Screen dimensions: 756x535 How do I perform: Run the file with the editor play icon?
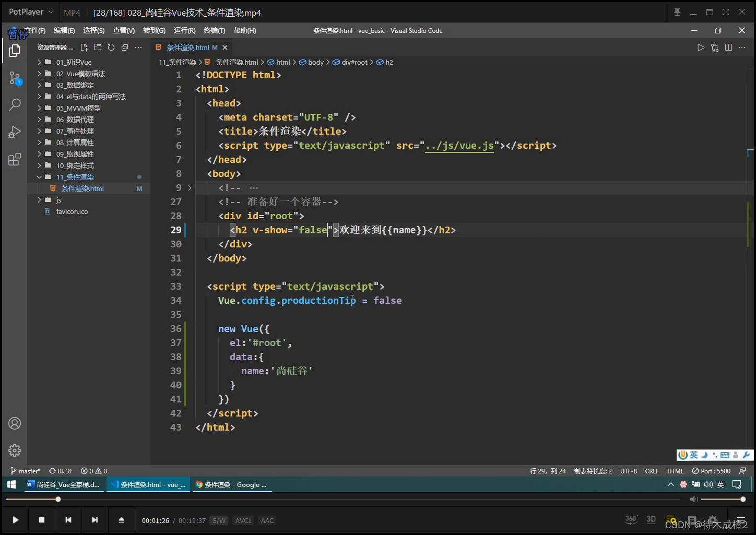[x=701, y=47]
